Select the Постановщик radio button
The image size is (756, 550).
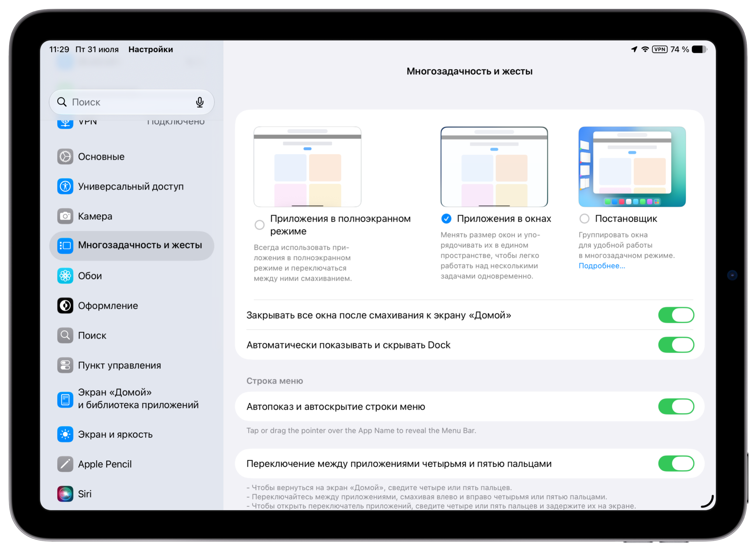584,219
